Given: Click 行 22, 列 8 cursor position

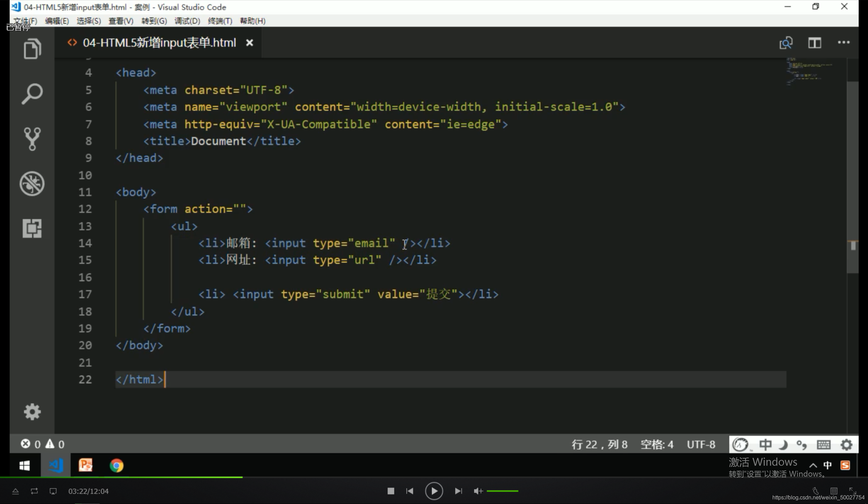Looking at the screenshot, I should [599, 444].
